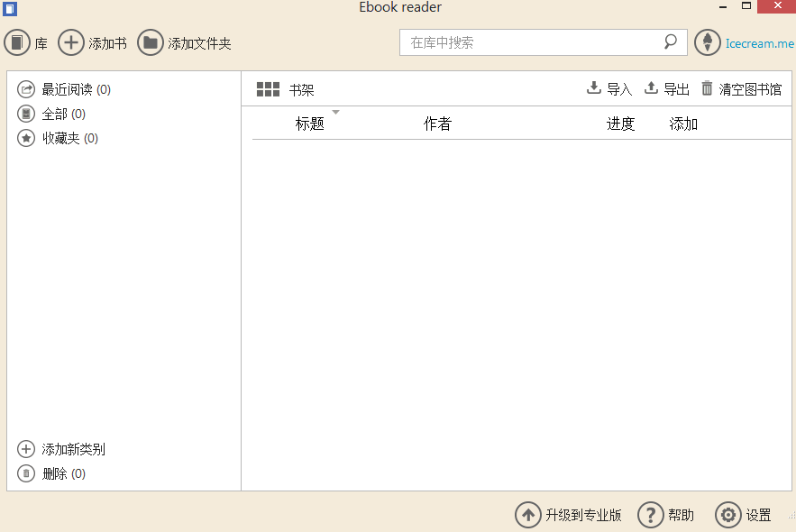This screenshot has height=532, width=796.
Task: Toggle the bookshelf grid view icon
Action: tap(267, 88)
